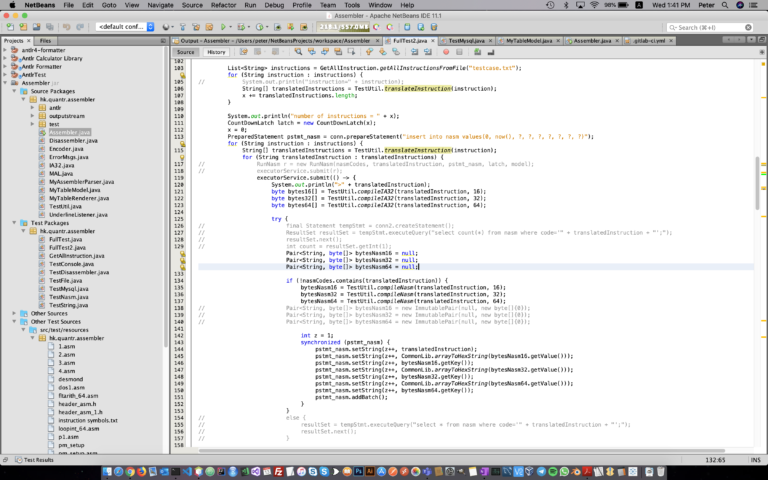This screenshot has width=768, height=480.
Task: Click the Find Selection magnifier icon in editor
Action: [x=298, y=51]
